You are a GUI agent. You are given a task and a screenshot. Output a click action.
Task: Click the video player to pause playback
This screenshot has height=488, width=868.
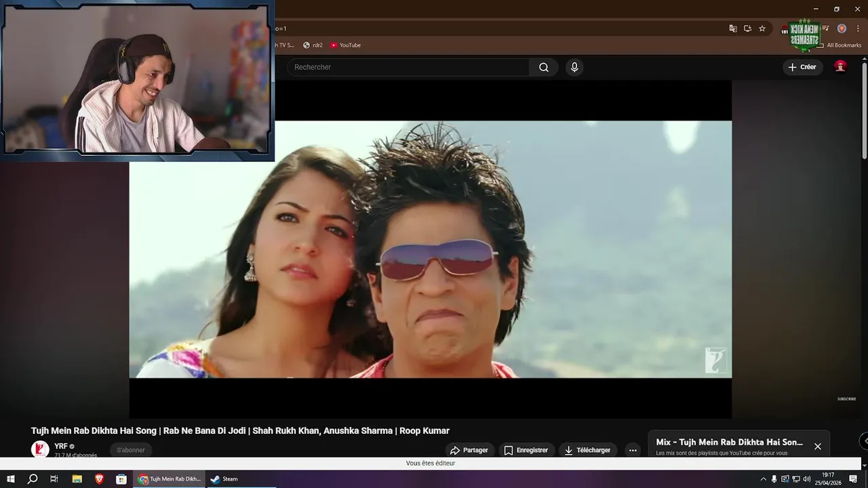(430, 249)
